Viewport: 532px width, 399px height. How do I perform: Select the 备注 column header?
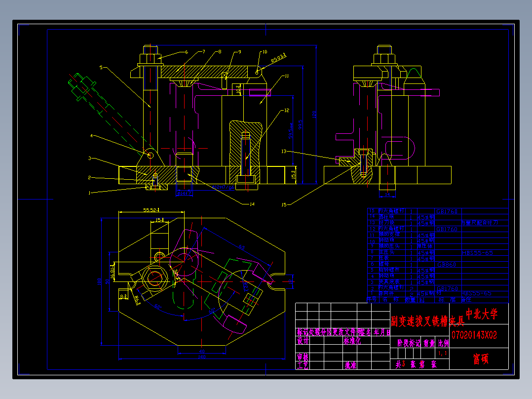click(x=466, y=300)
